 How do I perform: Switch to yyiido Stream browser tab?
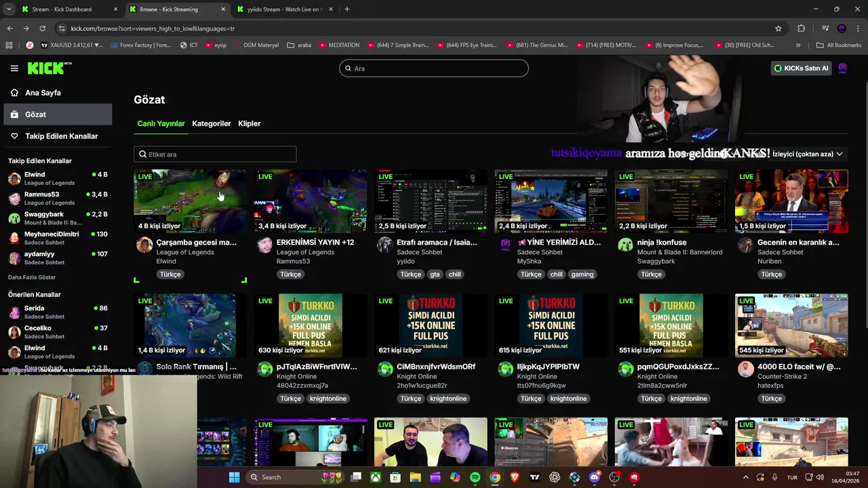[285, 9]
